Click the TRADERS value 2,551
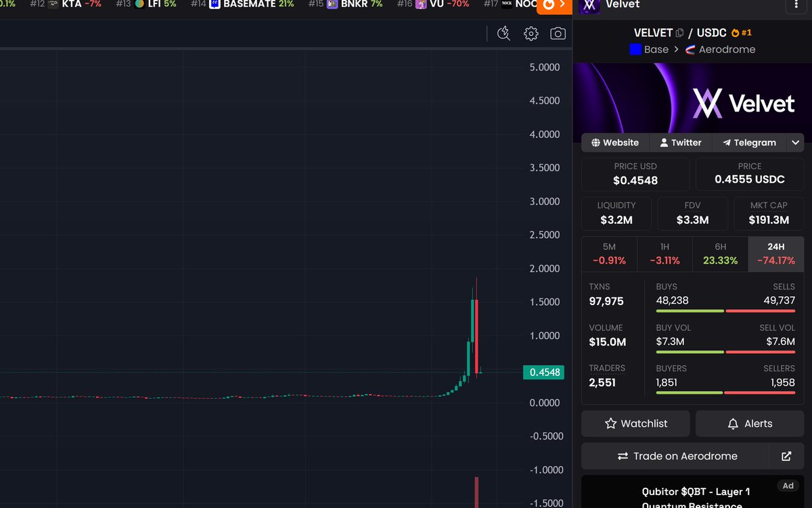This screenshot has height=508, width=812. click(x=602, y=383)
